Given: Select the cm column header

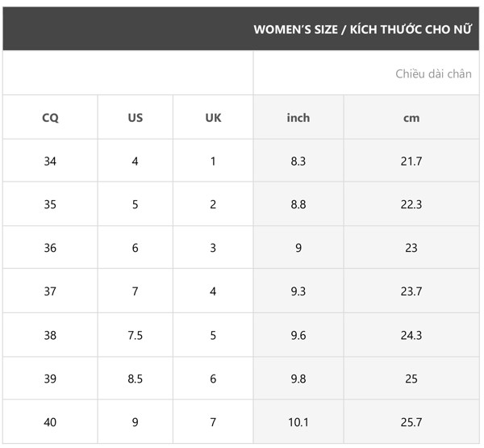Looking at the screenshot, I should [x=411, y=118].
